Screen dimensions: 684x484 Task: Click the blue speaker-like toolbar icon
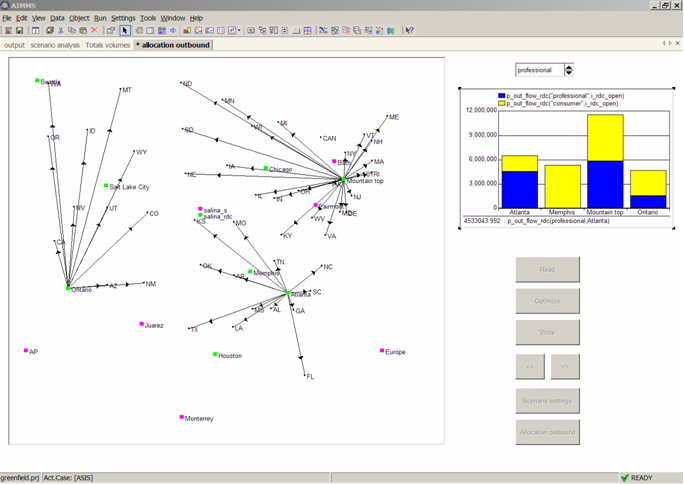coord(173,30)
